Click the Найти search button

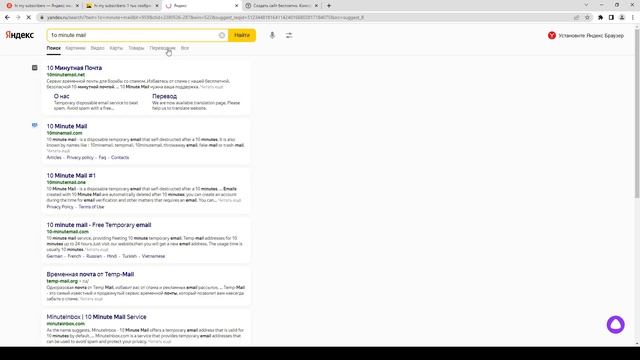coord(242,35)
